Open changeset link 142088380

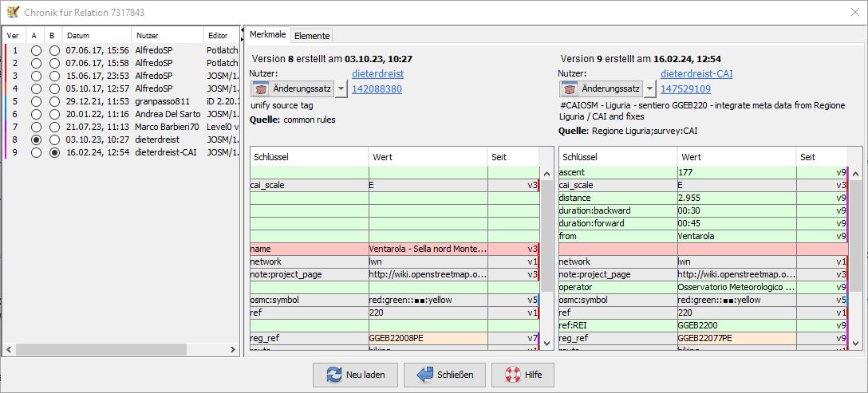point(377,88)
